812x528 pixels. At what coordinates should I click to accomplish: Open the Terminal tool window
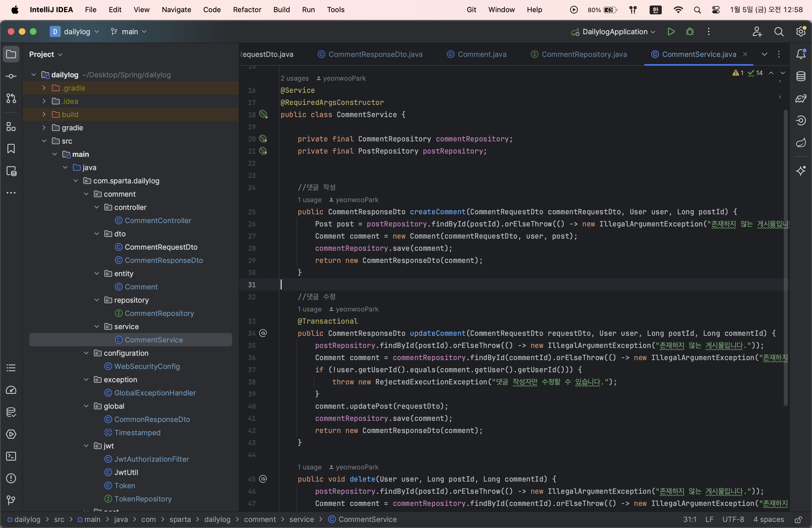click(11, 456)
